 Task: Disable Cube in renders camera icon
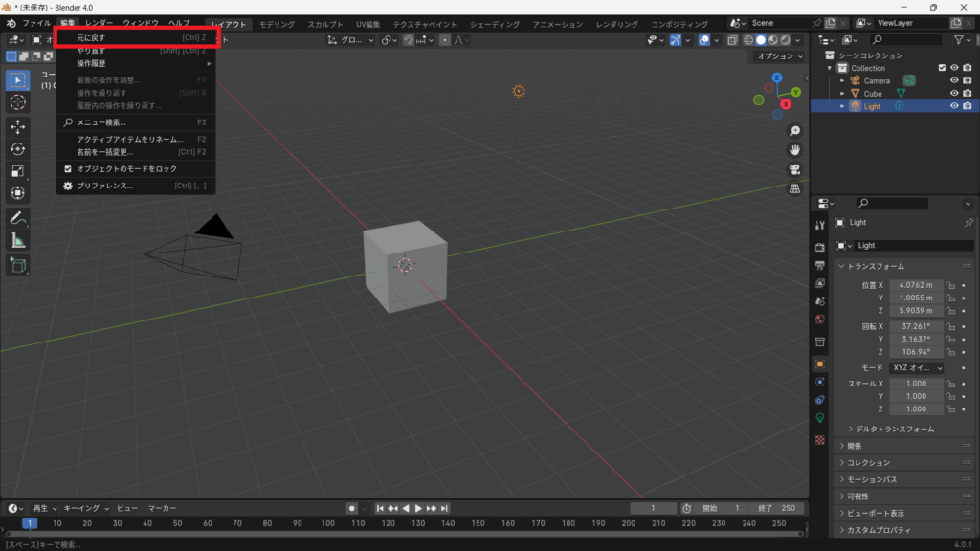coord(968,93)
